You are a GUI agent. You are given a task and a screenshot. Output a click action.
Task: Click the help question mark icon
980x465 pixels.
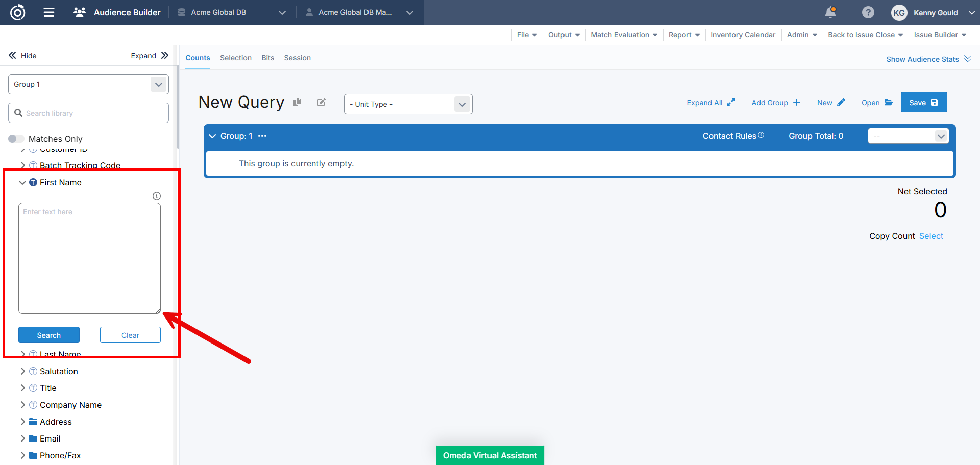click(868, 12)
